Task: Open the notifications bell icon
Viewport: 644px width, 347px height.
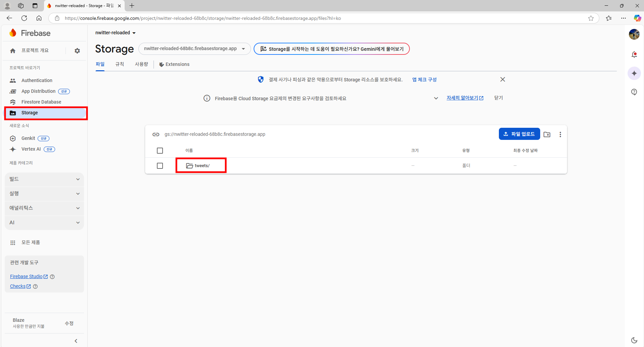Action: pyautogui.click(x=634, y=54)
